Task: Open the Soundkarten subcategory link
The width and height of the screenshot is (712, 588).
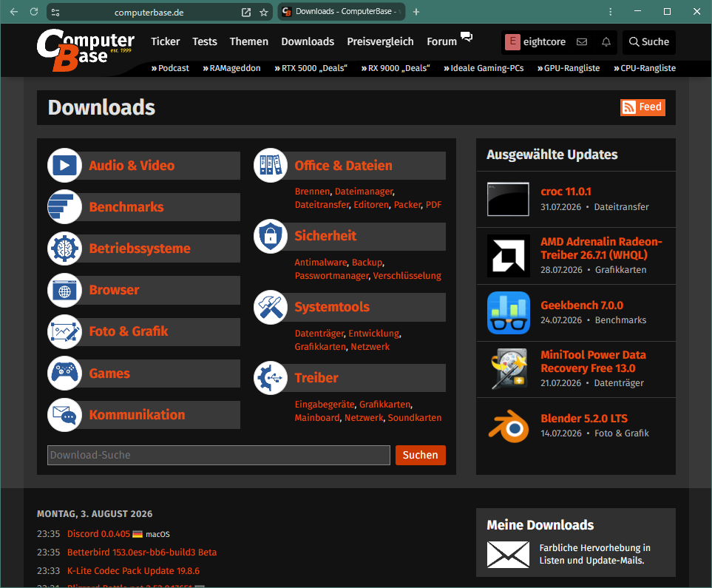Action: 415,417
